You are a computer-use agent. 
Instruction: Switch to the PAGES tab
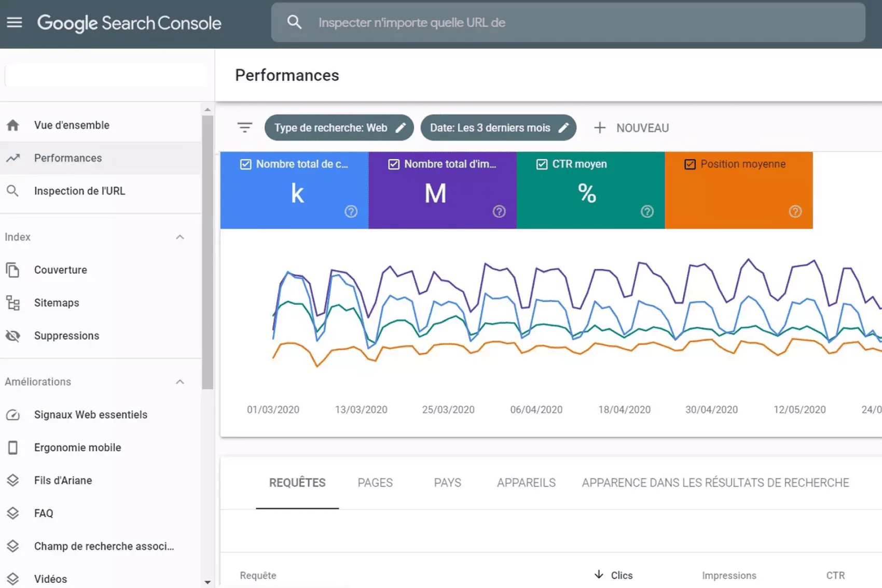point(375,482)
